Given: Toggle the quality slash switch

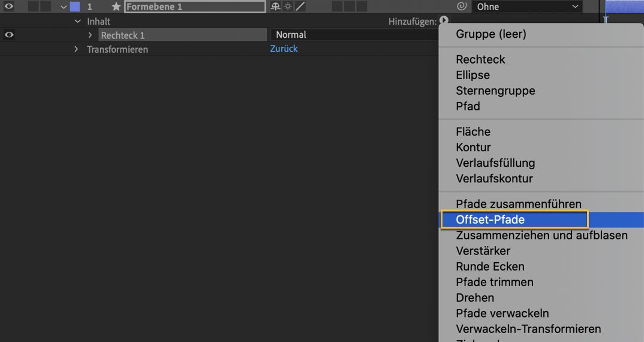Looking at the screenshot, I should (x=300, y=7).
